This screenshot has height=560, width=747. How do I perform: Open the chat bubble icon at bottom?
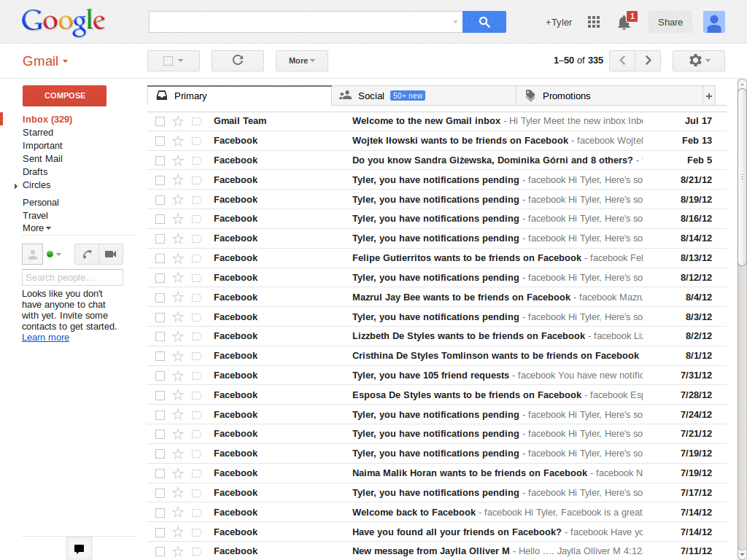79,548
